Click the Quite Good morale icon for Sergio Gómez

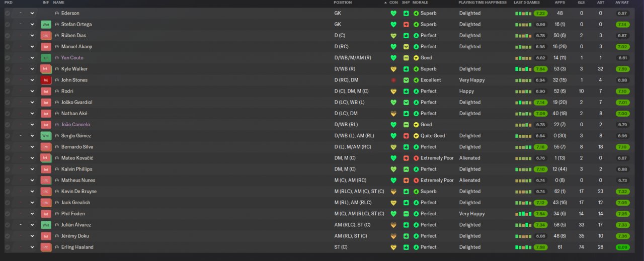coord(416,136)
